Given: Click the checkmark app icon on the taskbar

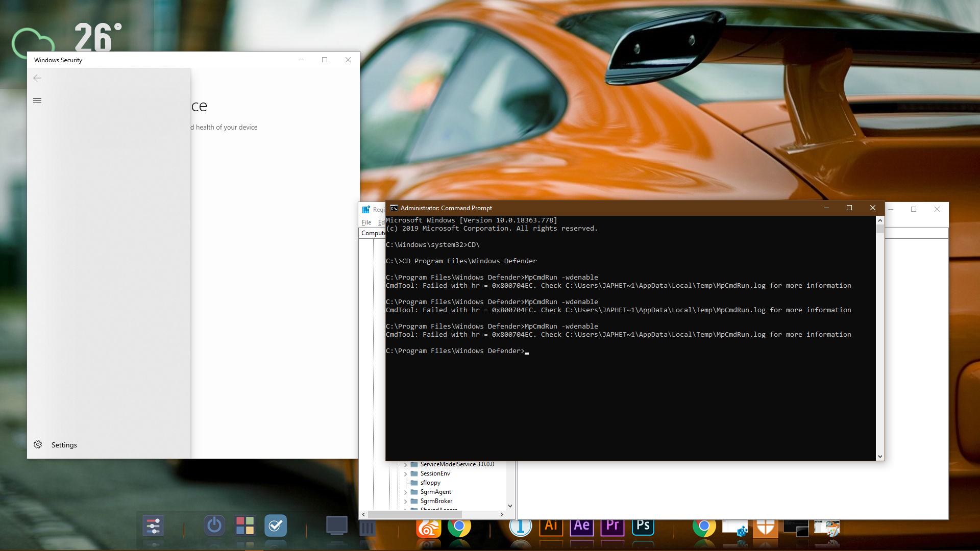Looking at the screenshot, I should pos(276,526).
